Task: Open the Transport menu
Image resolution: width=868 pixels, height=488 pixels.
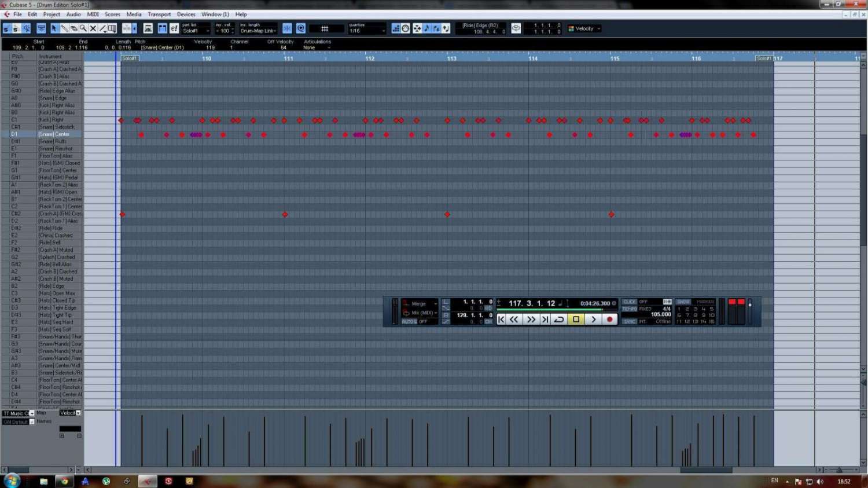Action: pyautogui.click(x=159, y=14)
